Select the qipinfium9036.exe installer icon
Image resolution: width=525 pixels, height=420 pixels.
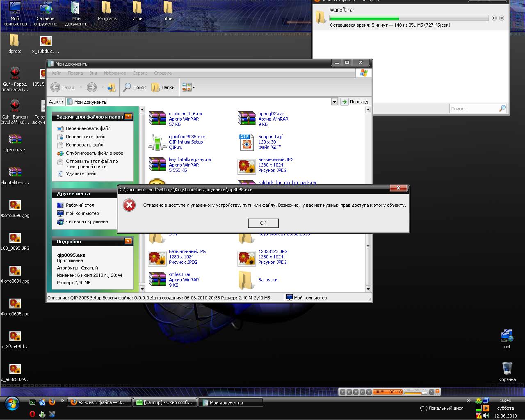click(x=157, y=142)
